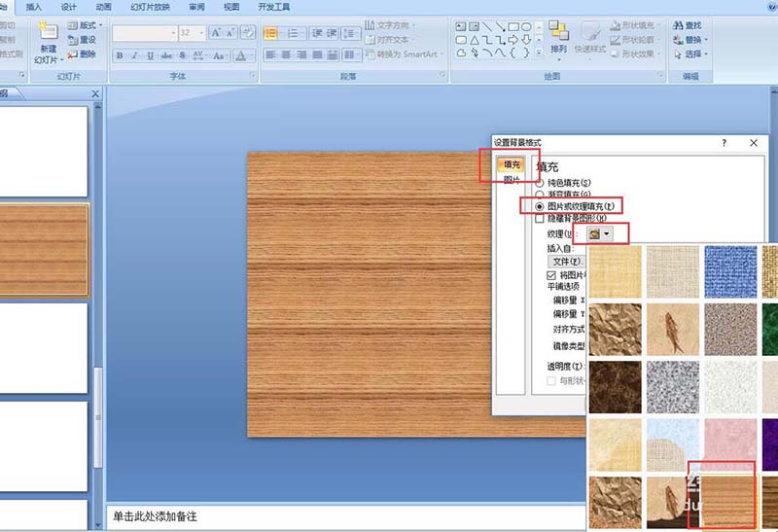Image resolution: width=778 pixels, height=532 pixels.
Task: Center text in paragraph group
Action: tap(286, 54)
